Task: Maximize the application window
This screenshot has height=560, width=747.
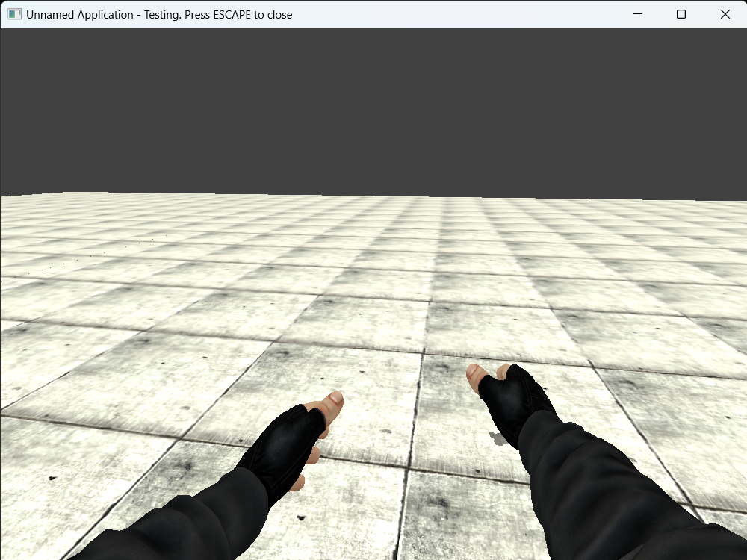Action: tap(681, 14)
